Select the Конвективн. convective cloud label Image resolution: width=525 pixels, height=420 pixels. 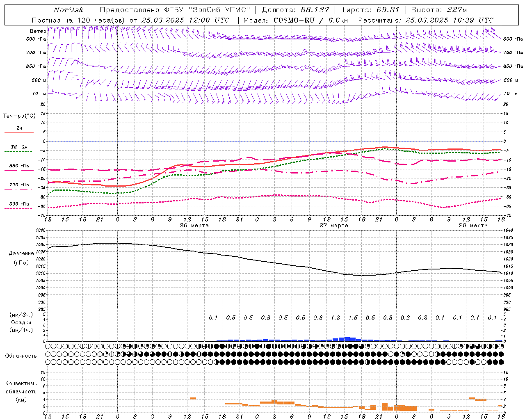pyautogui.click(x=21, y=383)
